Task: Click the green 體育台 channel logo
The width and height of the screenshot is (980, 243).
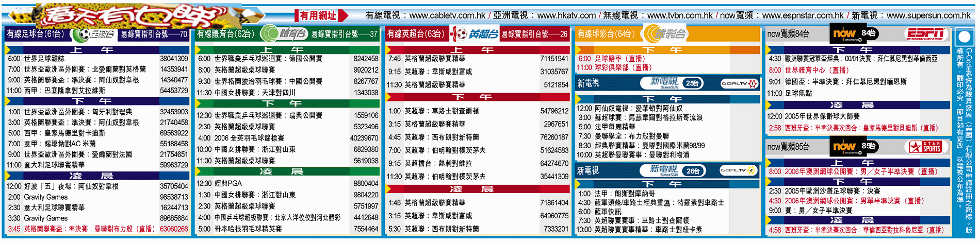Action: [283, 34]
